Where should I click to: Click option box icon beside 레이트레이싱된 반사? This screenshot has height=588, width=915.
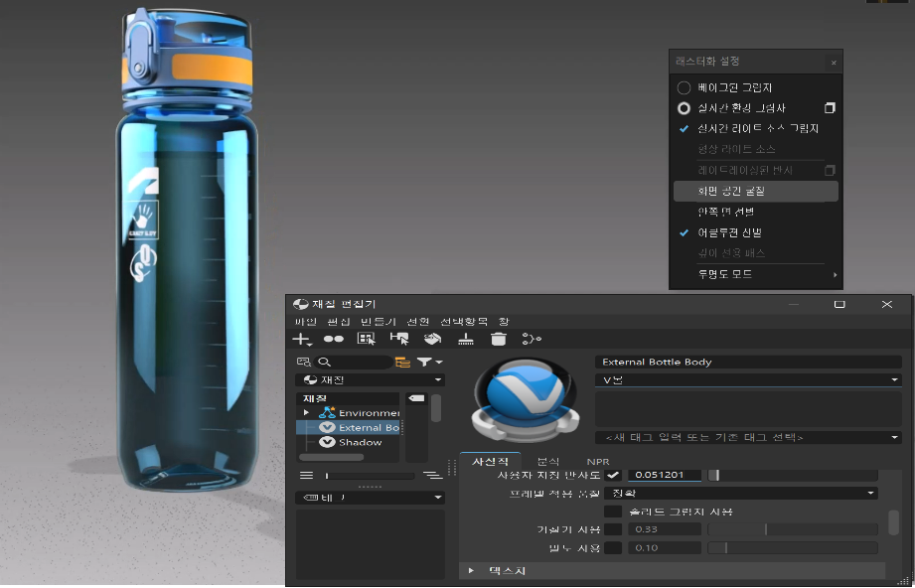click(x=830, y=170)
